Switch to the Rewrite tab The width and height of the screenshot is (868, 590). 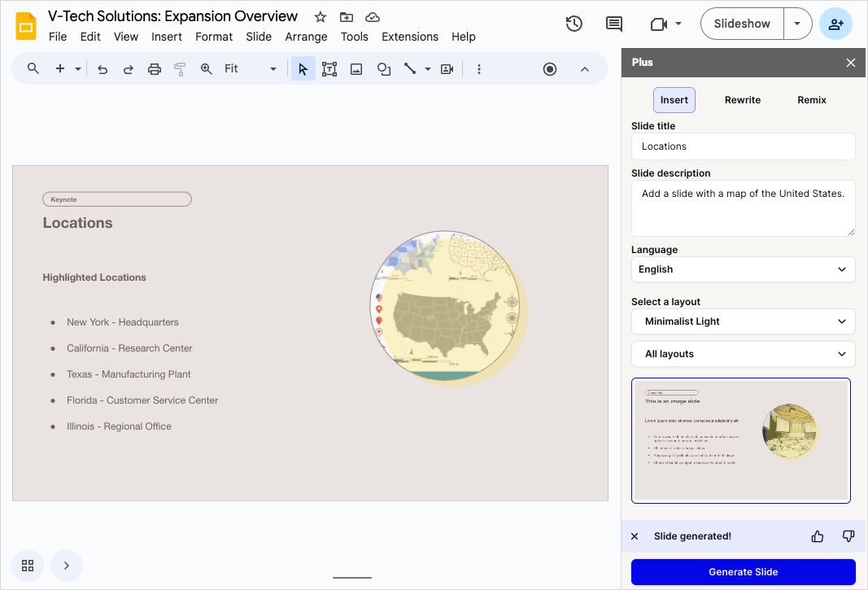(x=742, y=100)
